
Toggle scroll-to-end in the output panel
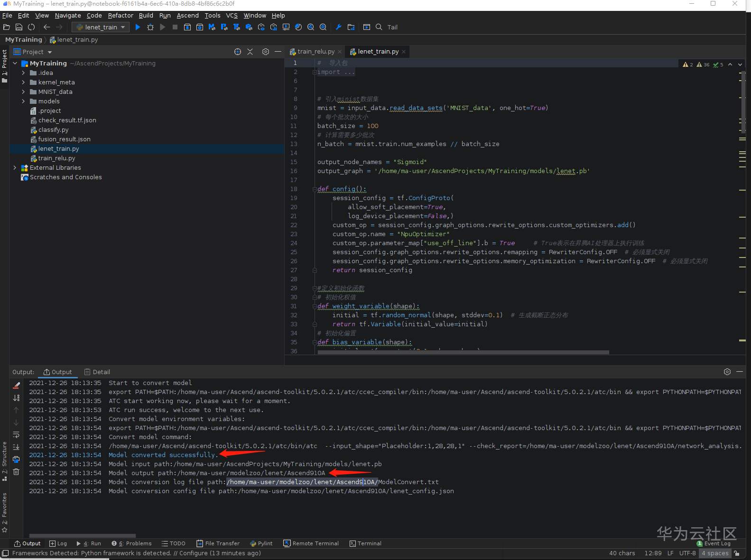click(16, 447)
